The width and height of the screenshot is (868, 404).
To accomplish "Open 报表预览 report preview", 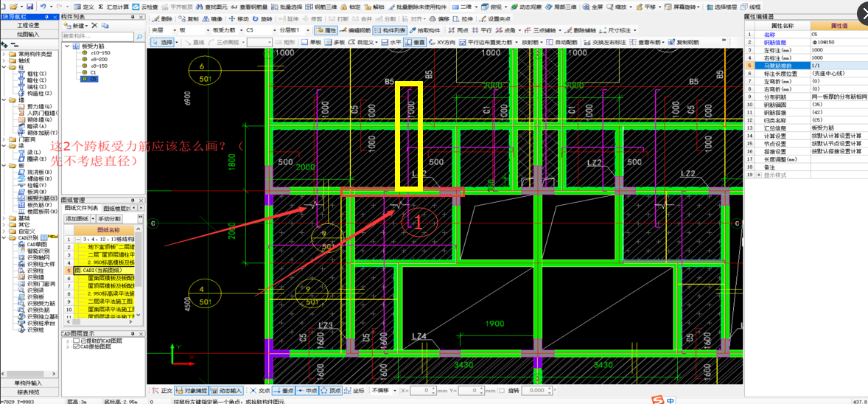I will tap(29, 391).
